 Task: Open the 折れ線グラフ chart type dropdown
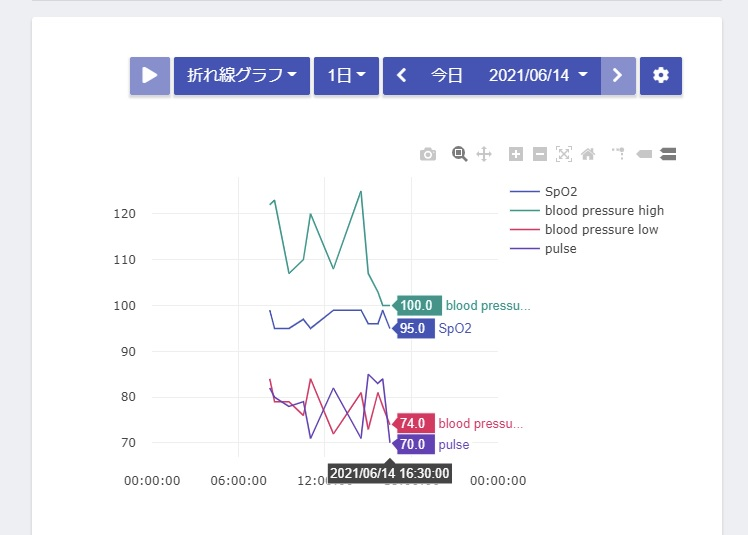[242, 75]
